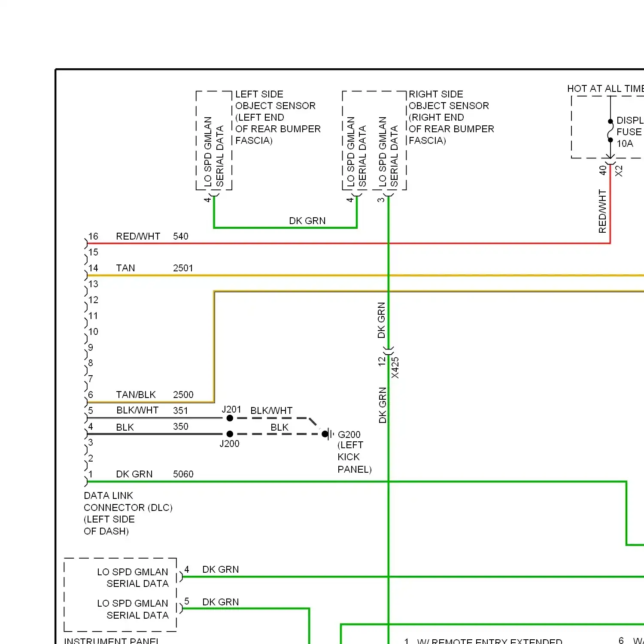This screenshot has width=644, height=644.
Task: Click the INSTRUMENT PANEL label
Action: tap(112, 640)
